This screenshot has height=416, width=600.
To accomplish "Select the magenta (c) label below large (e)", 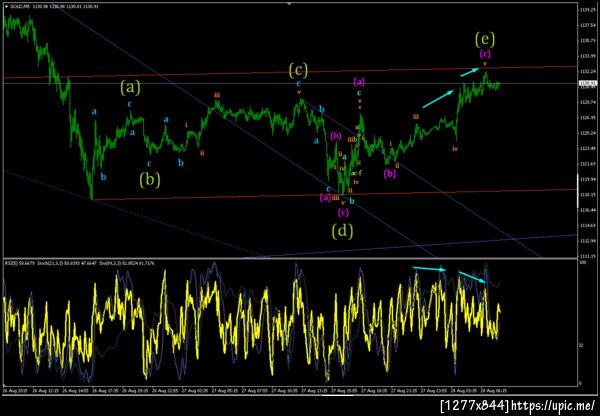I will coord(485,54).
